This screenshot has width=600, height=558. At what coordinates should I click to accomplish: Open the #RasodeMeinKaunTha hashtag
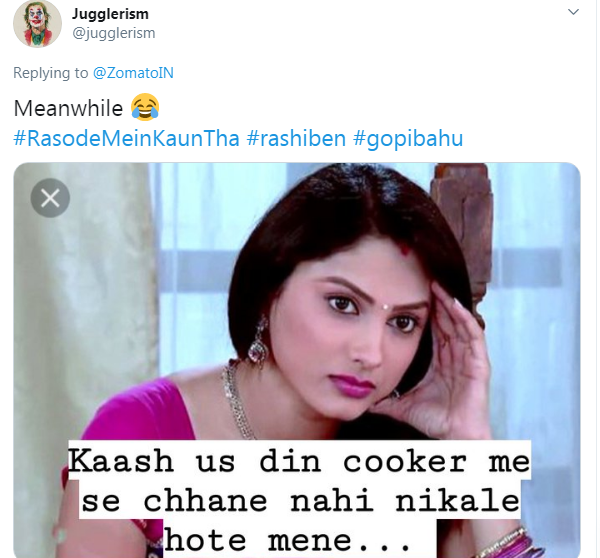pos(126,138)
